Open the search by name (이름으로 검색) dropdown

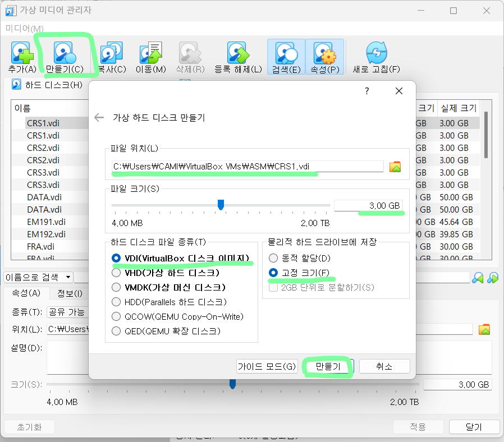[x=39, y=277]
